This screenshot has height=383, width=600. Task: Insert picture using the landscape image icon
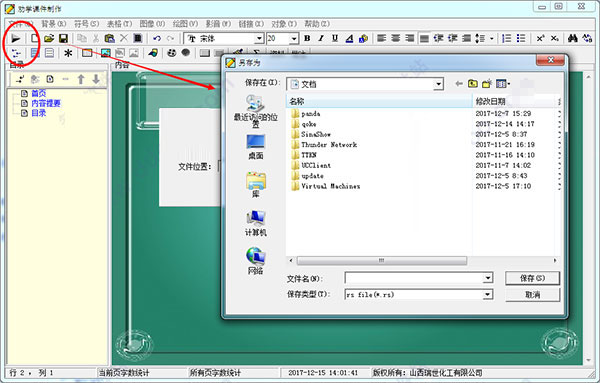coord(106,53)
